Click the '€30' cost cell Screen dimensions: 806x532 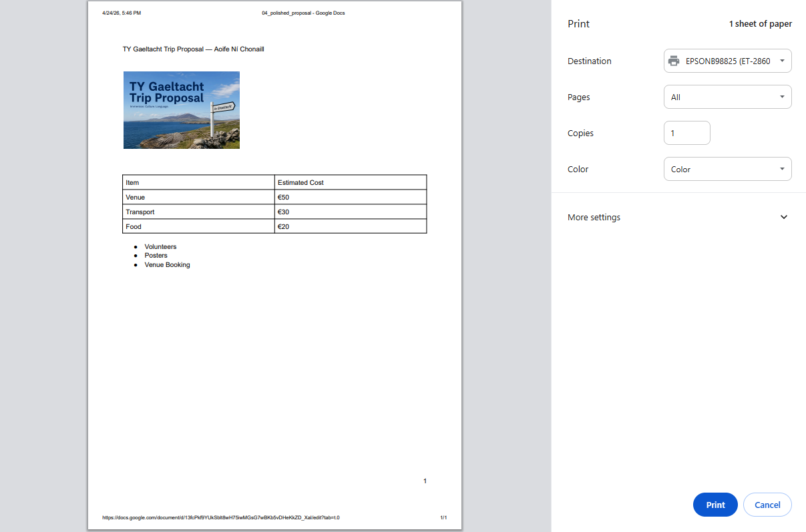coord(351,212)
